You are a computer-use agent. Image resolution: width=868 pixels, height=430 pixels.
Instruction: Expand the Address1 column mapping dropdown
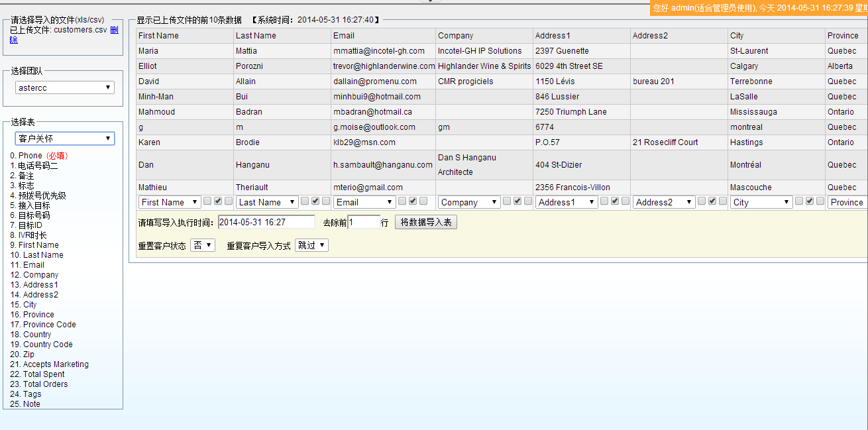pos(567,202)
